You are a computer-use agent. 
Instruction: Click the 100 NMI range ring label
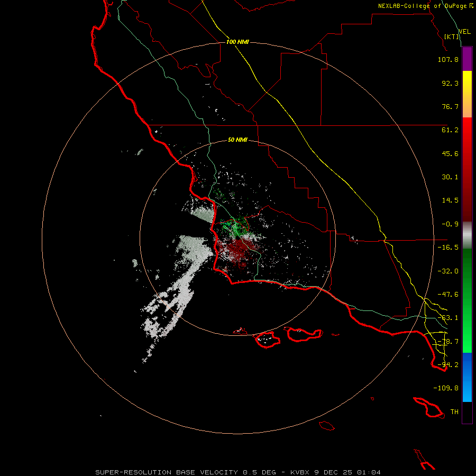(x=237, y=42)
